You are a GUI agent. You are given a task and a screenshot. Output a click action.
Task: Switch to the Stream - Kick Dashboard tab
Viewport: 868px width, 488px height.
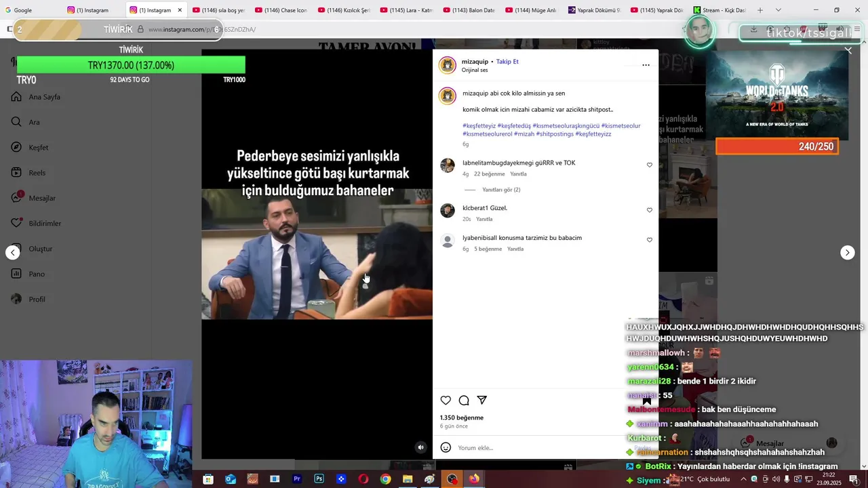(718, 10)
